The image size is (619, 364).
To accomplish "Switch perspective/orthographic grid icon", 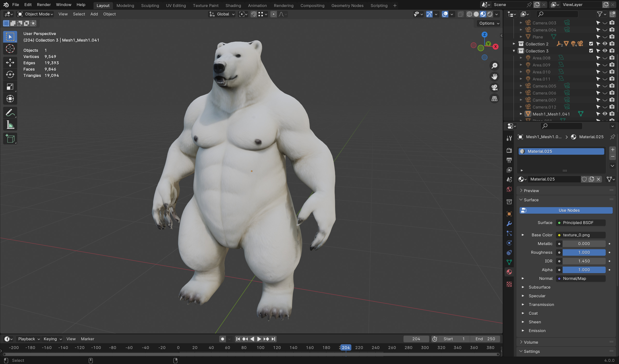I will pyautogui.click(x=494, y=99).
